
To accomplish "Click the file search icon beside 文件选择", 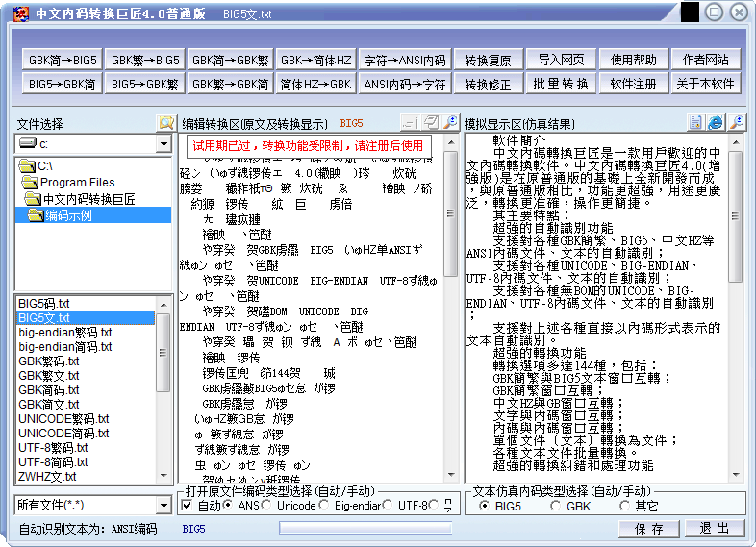I will point(165,123).
